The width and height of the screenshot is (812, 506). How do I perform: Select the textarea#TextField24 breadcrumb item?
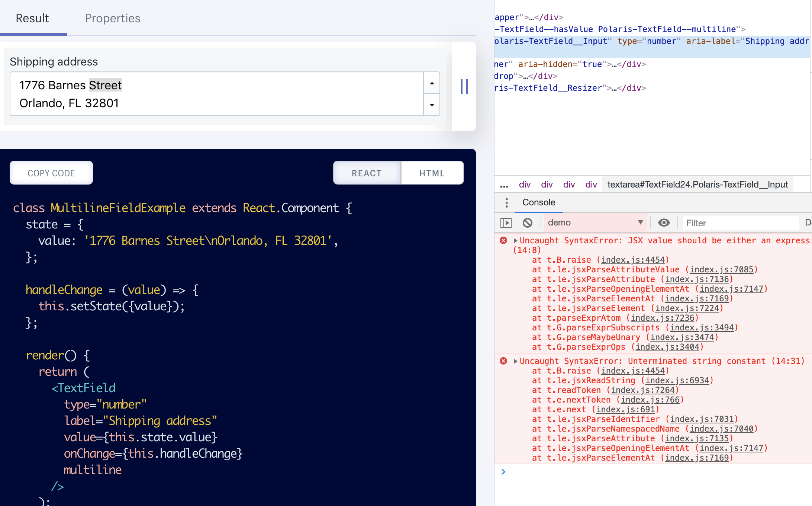(x=697, y=184)
